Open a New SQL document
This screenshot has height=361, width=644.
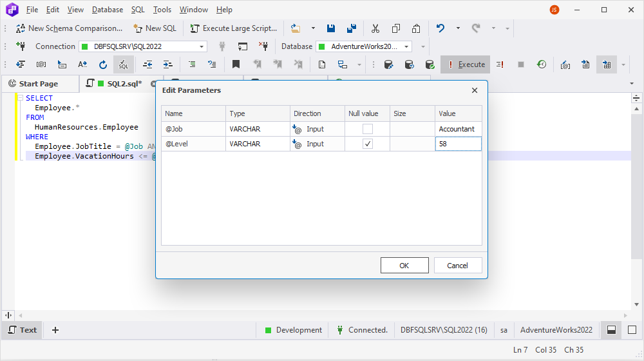pos(155,28)
